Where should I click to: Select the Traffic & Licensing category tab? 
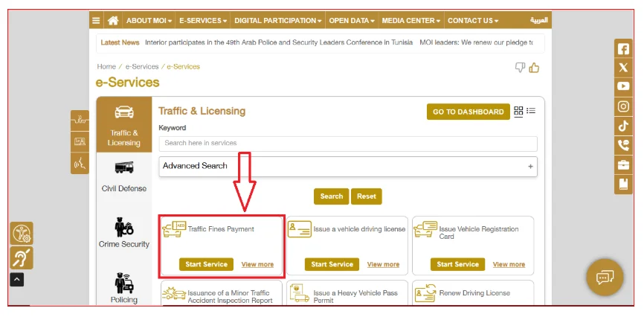(124, 125)
